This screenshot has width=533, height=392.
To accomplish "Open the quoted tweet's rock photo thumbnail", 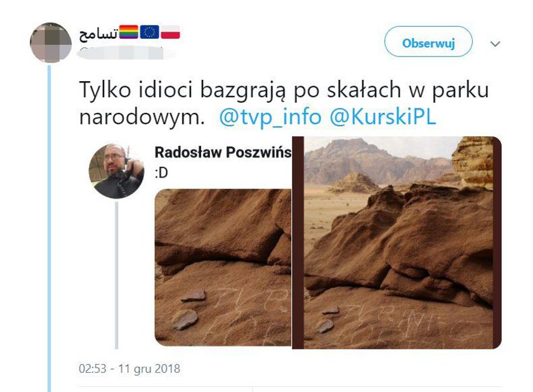I will point(223,268).
